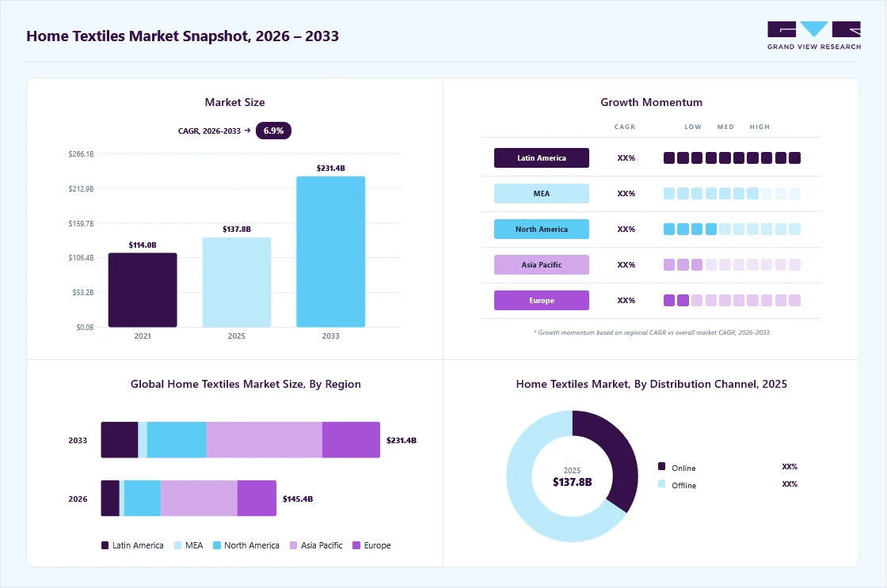Click the Europe legend swatch
This screenshot has height=588, width=887.
coord(356,545)
